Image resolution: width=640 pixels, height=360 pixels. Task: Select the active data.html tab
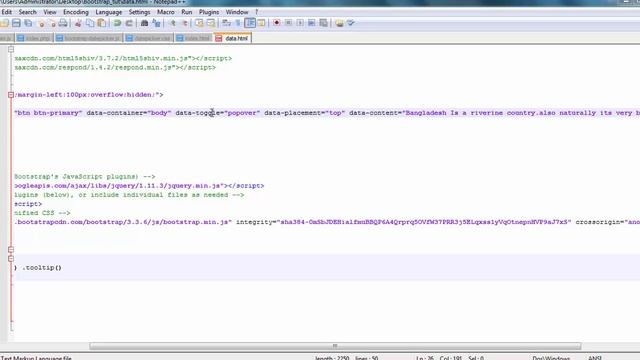[232, 38]
